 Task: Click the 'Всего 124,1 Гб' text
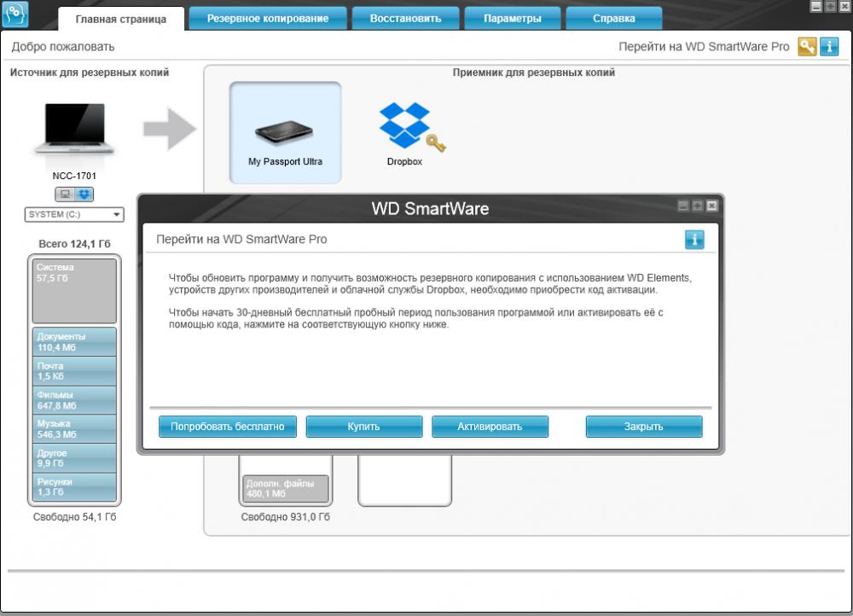[x=74, y=244]
